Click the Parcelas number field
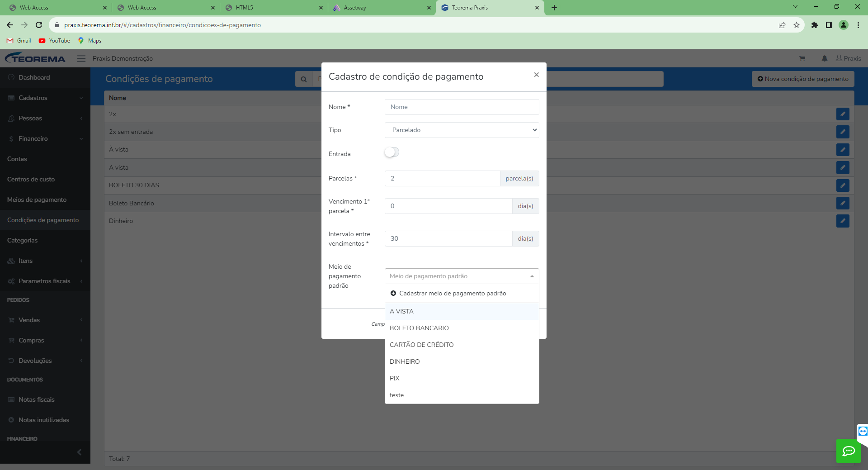 442,178
